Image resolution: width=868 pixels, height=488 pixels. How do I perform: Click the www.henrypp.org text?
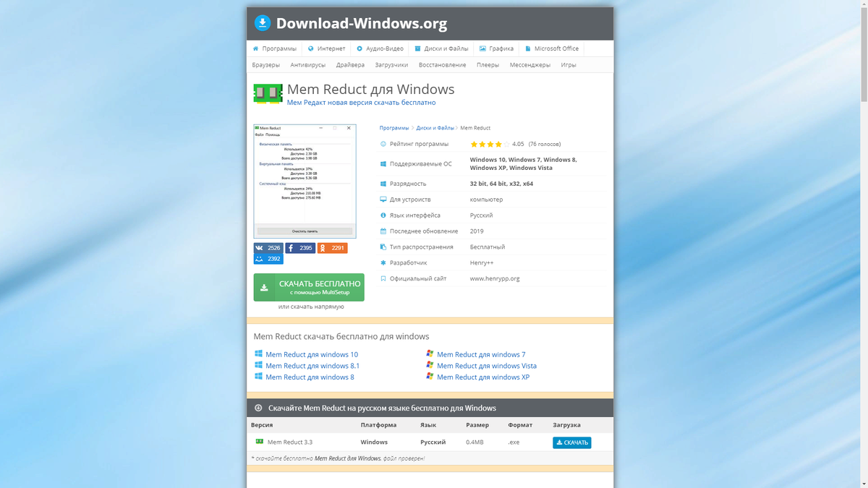pyautogui.click(x=495, y=278)
